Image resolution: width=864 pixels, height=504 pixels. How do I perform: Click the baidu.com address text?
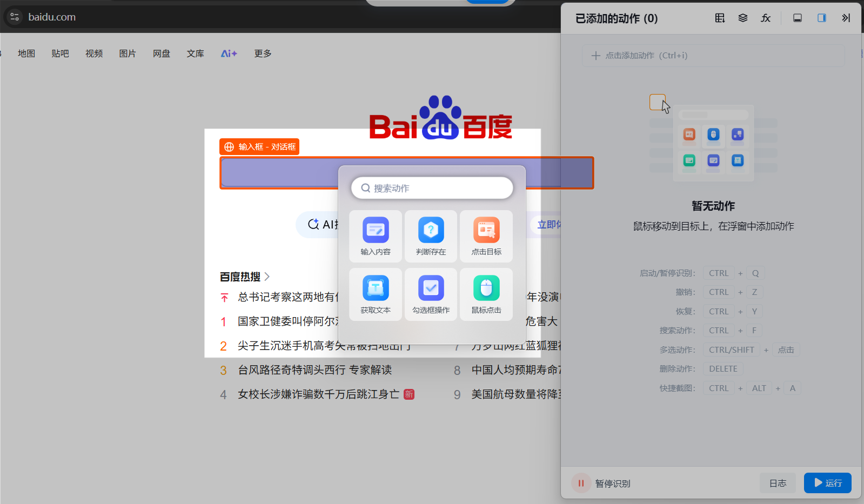pyautogui.click(x=52, y=17)
